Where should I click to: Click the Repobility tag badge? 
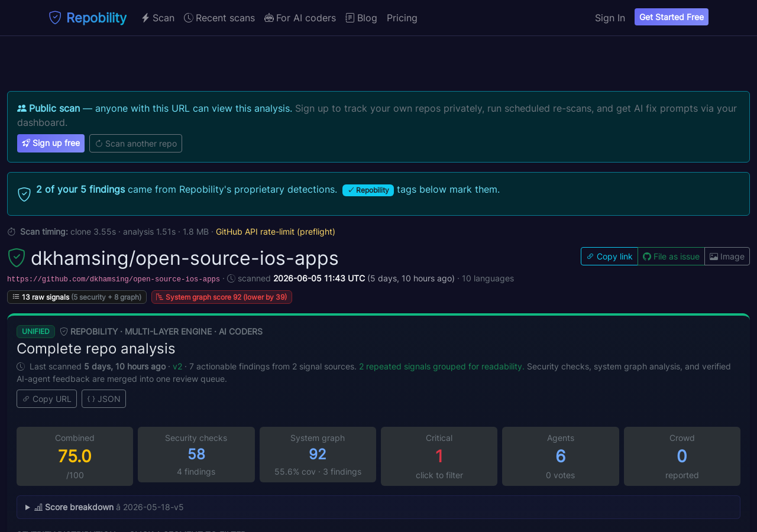368,190
